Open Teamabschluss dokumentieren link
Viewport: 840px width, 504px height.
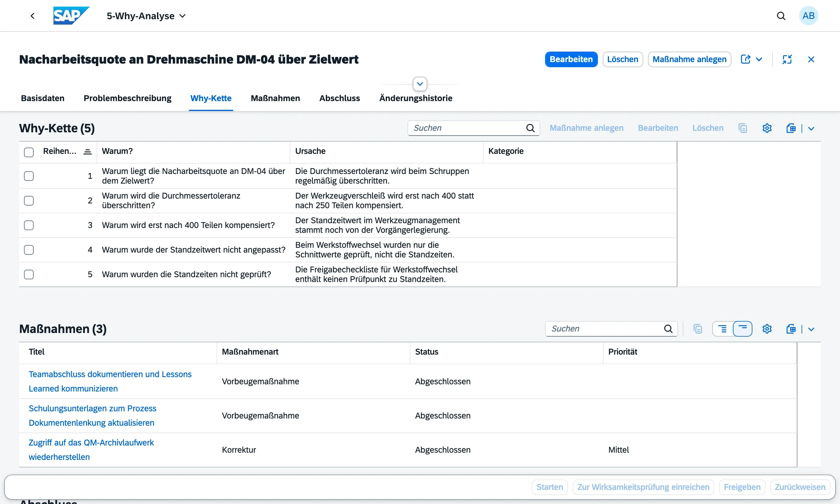click(110, 381)
